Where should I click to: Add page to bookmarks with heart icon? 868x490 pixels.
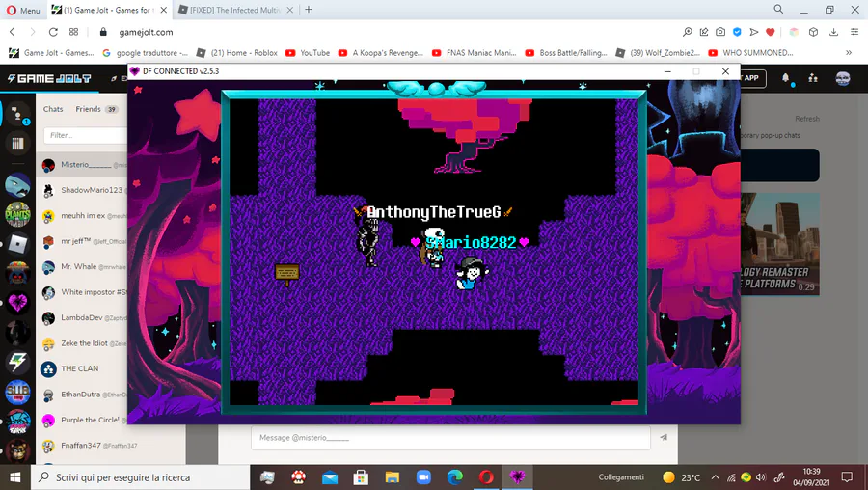tap(770, 32)
